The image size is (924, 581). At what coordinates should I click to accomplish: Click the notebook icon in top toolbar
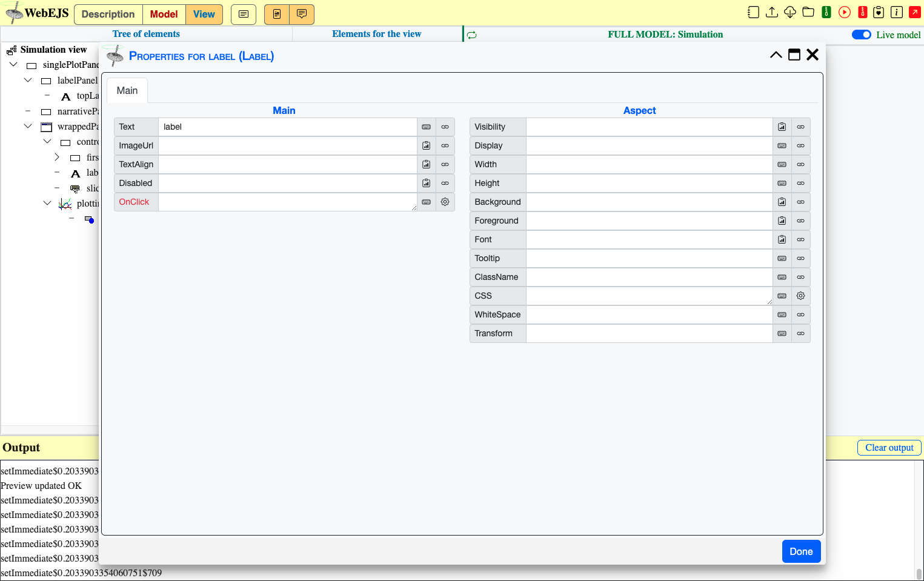(x=753, y=12)
